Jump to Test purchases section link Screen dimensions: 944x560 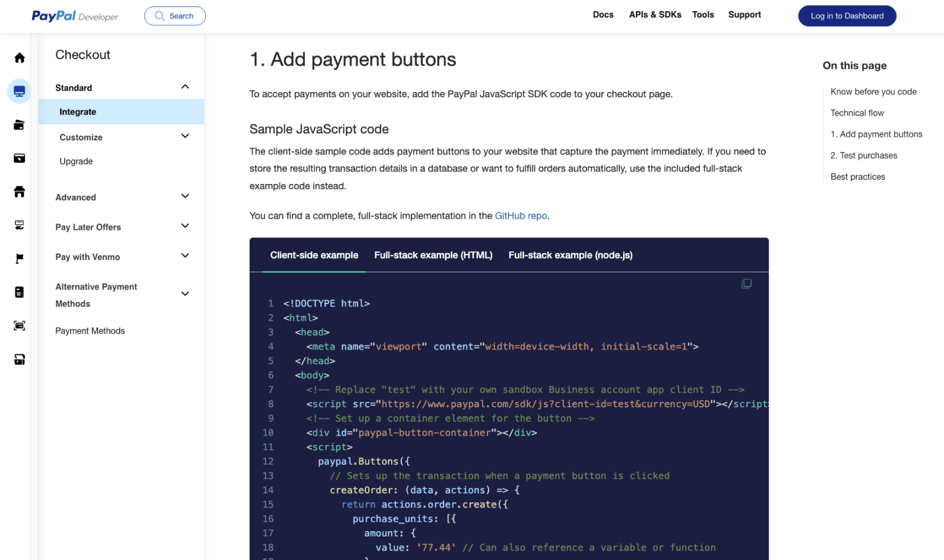[x=864, y=156]
